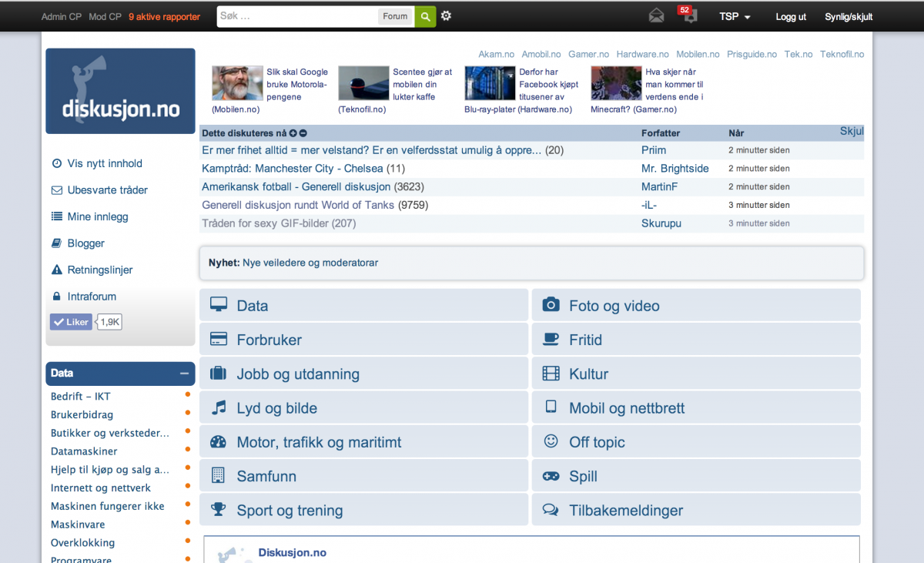Open the Facebook Blu-ray article thumbnail
Screen dimensions: 924x563
pos(490,83)
